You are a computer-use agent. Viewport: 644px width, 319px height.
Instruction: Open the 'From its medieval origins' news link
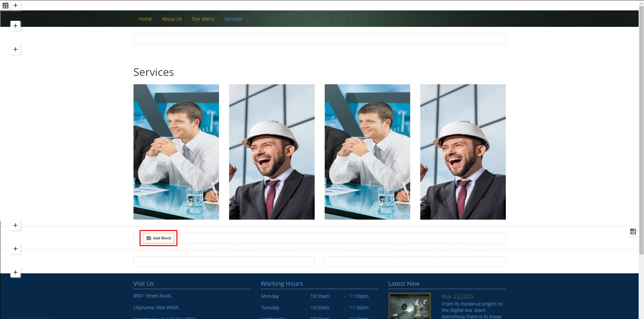[x=472, y=310]
